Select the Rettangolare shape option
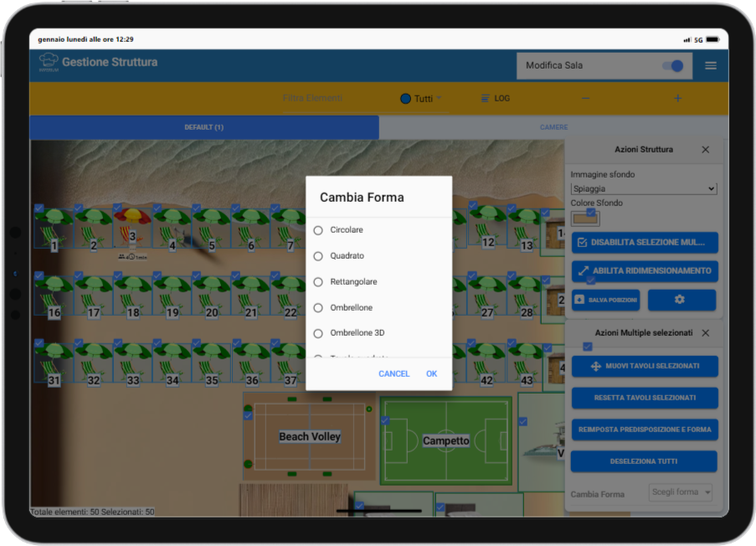This screenshot has height=546, width=756. click(x=318, y=282)
